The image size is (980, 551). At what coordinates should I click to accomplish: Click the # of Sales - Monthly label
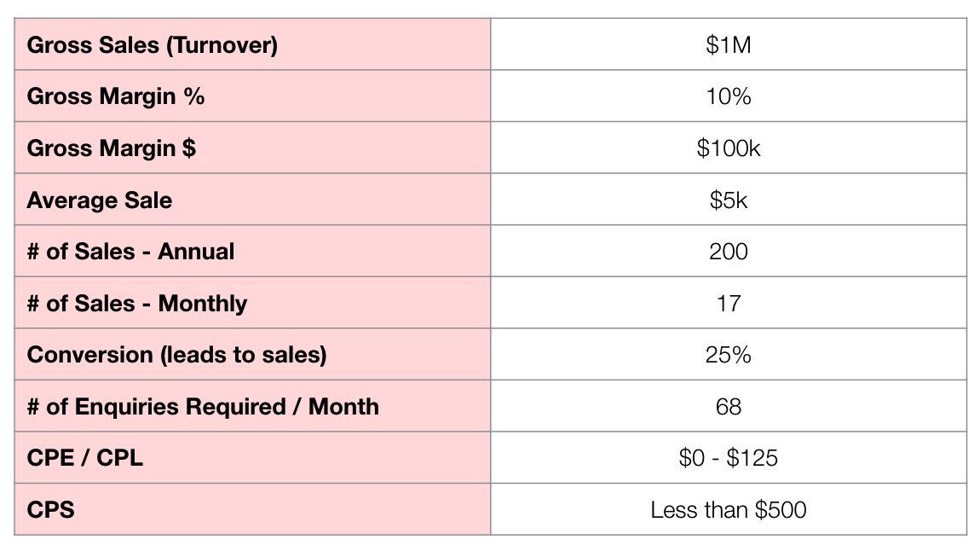tap(137, 304)
